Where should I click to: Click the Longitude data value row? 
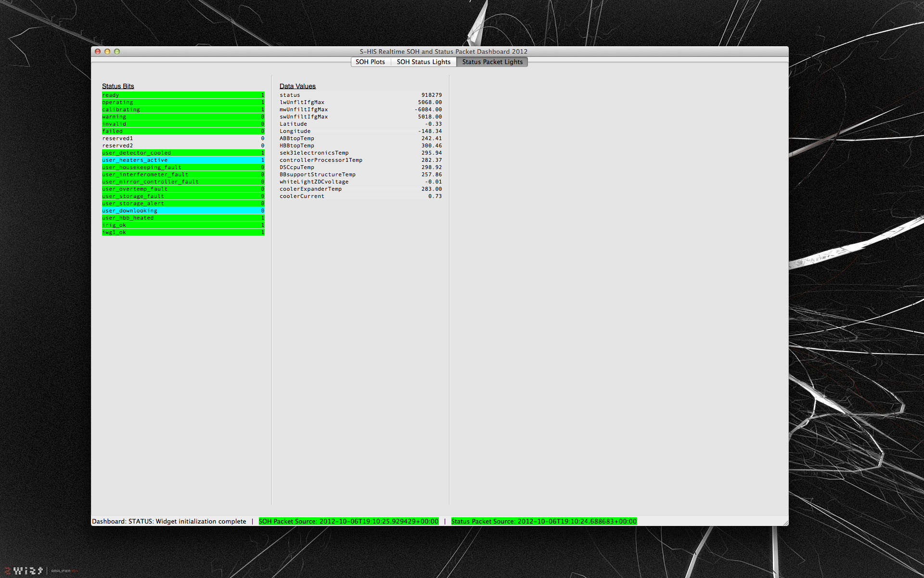[360, 131]
